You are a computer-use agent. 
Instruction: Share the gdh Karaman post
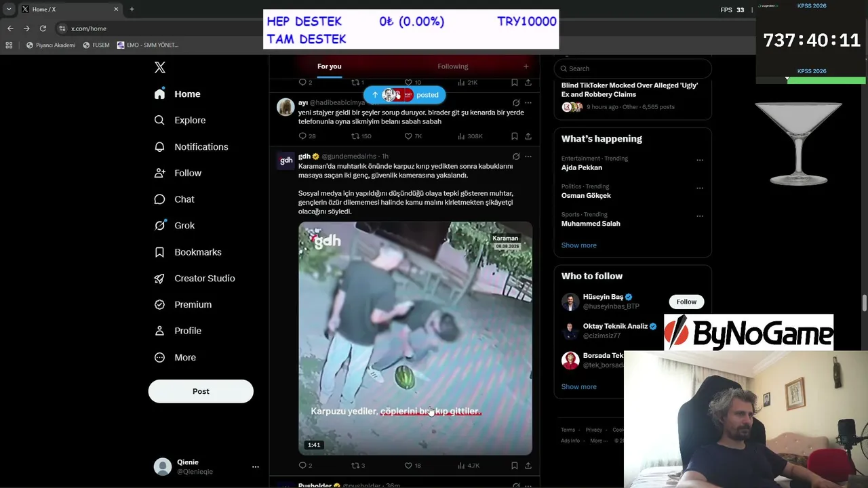pyautogui.click(x=528, y=466)
